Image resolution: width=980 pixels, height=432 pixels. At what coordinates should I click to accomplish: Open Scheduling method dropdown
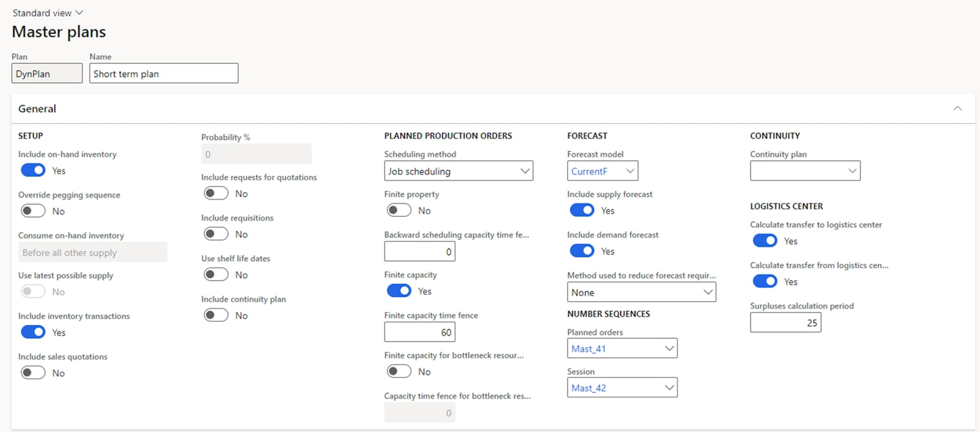(x=524, y=171)
